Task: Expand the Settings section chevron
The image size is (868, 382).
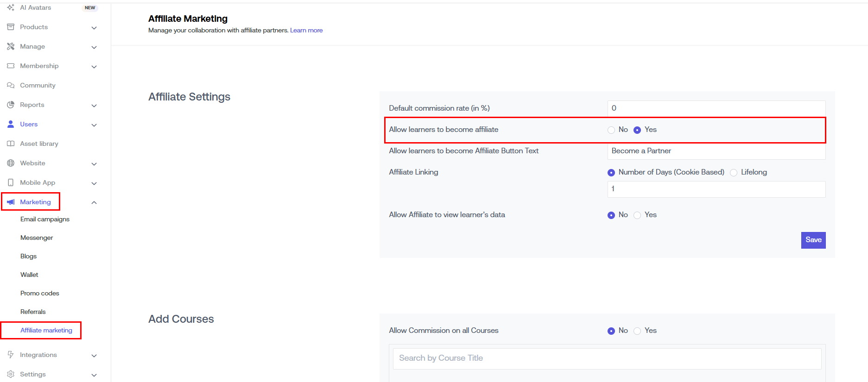Action: pos(94,375)
